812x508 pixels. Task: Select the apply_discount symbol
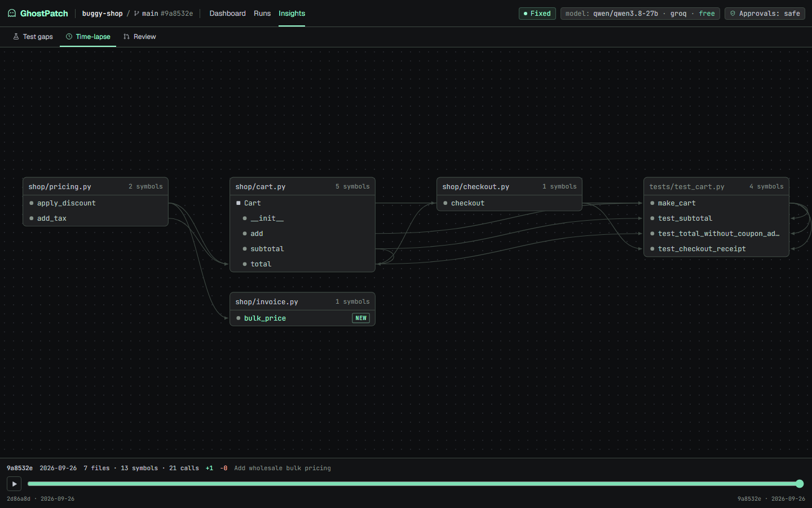[x=95, y=203]
